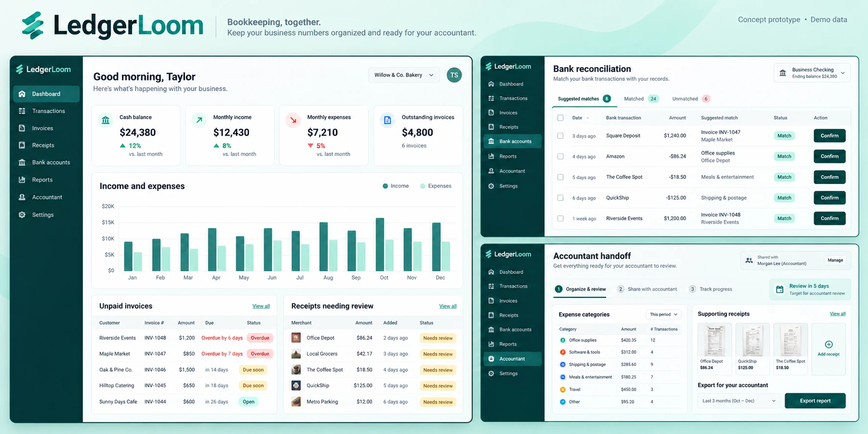The image size is (868, 434).
Task: Check the Amazon transaction checkbox
Action: 560,157
